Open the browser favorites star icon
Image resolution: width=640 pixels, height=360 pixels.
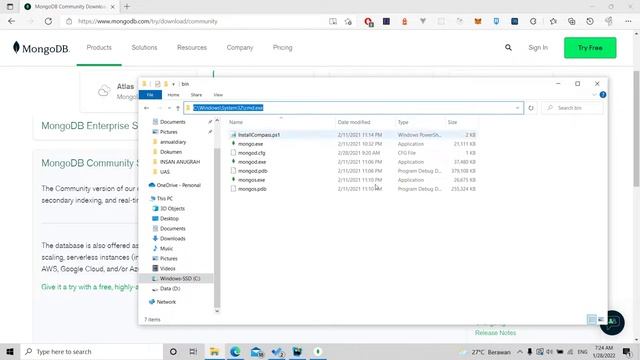pos(553,21)
